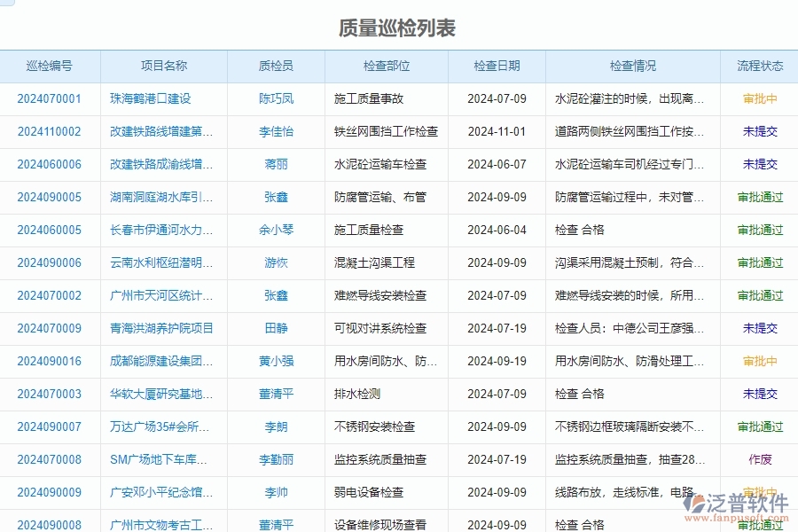Open inspection record 2024070001
Image resolution: width=798 pixels, height=532 pixels.
pyautogui.click(x=46, y=99)
